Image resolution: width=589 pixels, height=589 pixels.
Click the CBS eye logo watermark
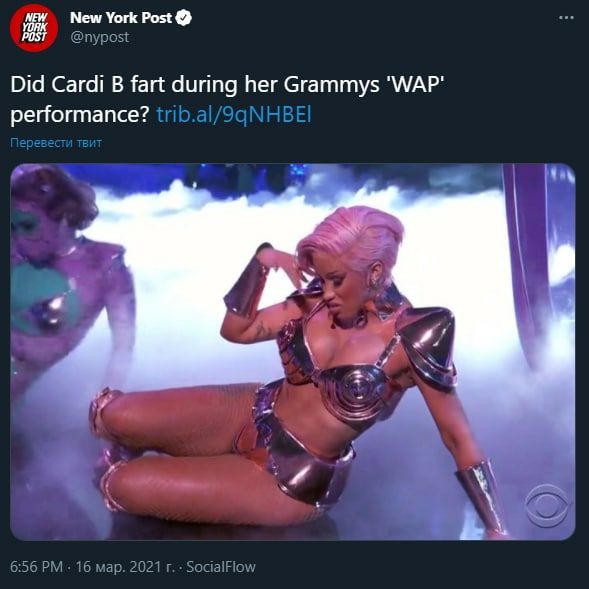point(547,506)
